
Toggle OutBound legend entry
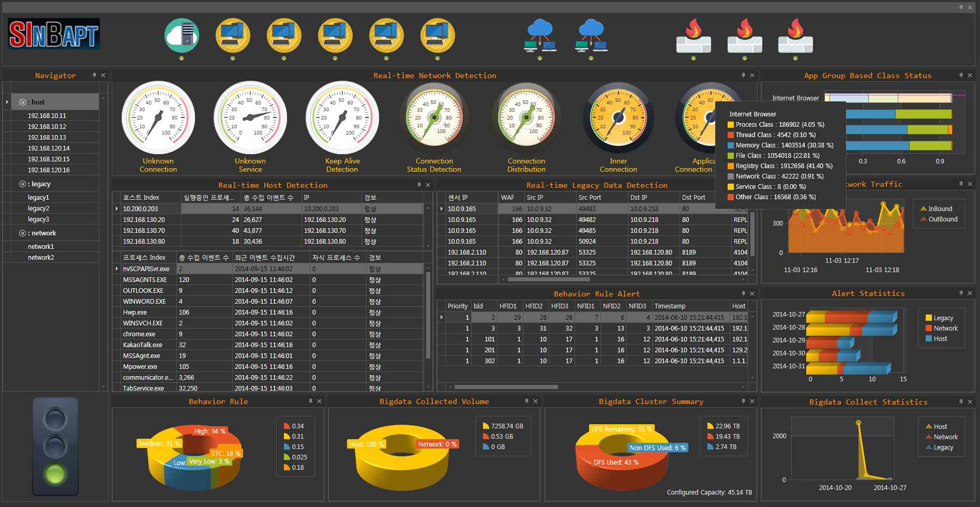(x=939, y=219)
